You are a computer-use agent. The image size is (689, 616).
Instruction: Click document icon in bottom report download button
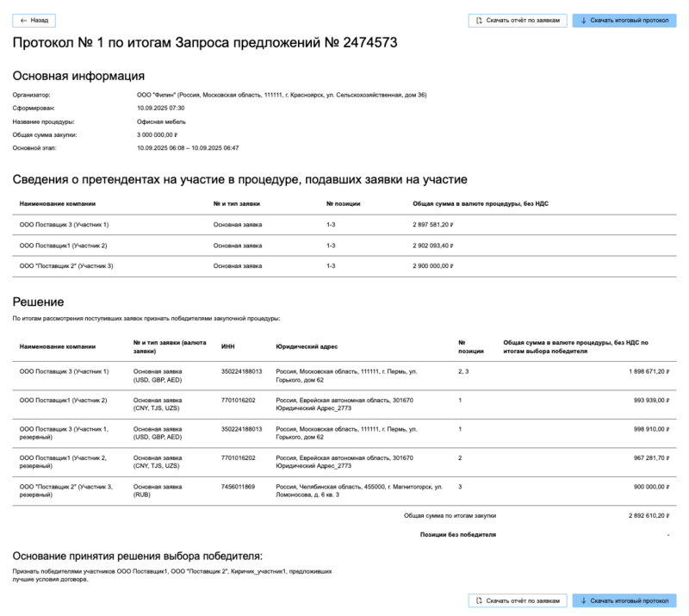[x=479, y=600]
